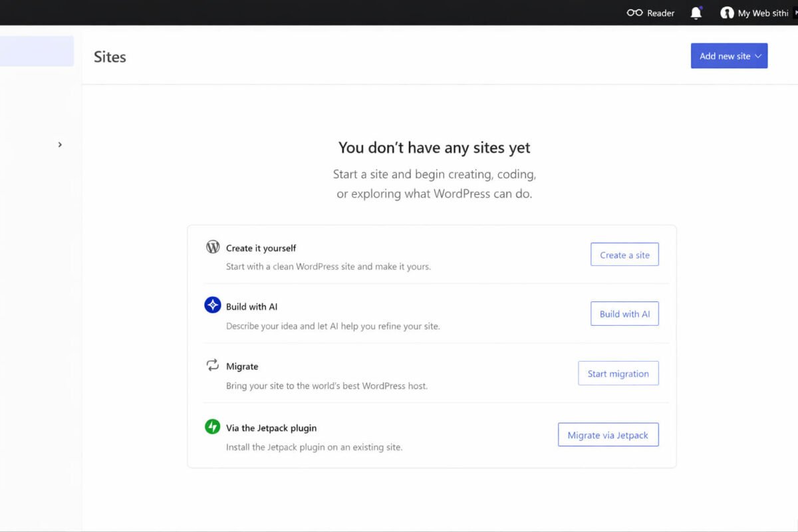The height and width of the screenshot is (532, 798).
Task: Click the profile avatar icon
Action: point(727,13)
